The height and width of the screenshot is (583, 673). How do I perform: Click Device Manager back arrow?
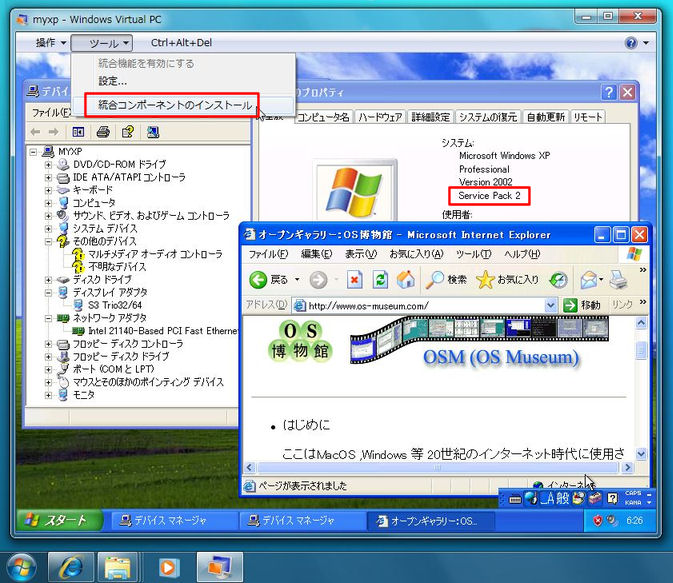pyautogui.click(x=36, y=132)
